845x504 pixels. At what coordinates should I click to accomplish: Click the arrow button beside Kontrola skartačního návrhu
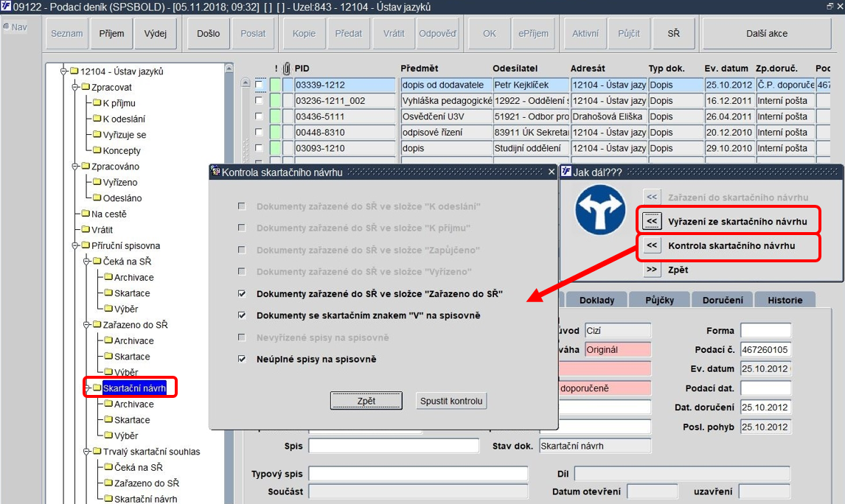pyautogui.click(x=652, y=245)
